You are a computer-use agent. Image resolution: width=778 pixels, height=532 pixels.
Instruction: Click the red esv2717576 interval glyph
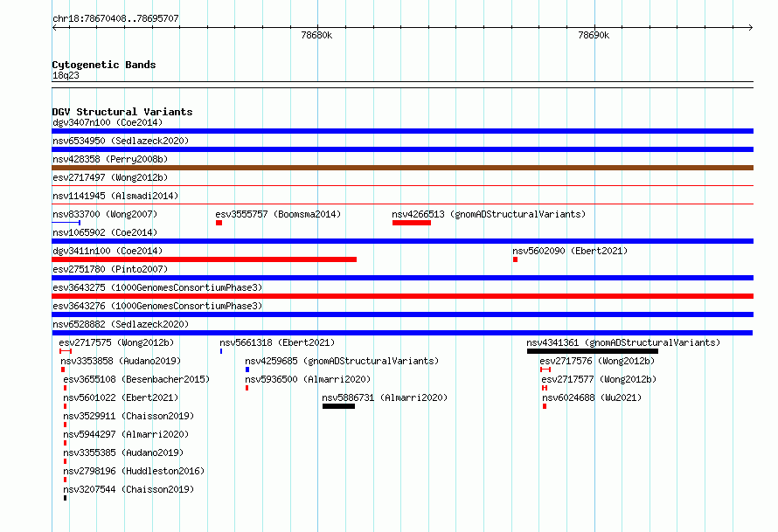(x=545, y=370)
